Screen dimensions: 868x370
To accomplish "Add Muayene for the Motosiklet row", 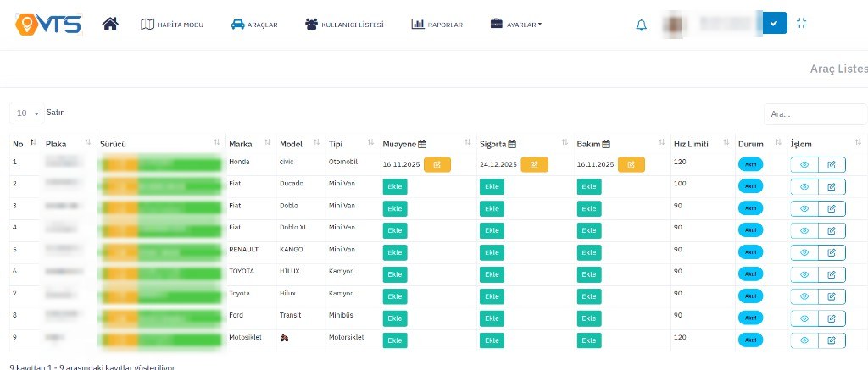I will point(395,340).
